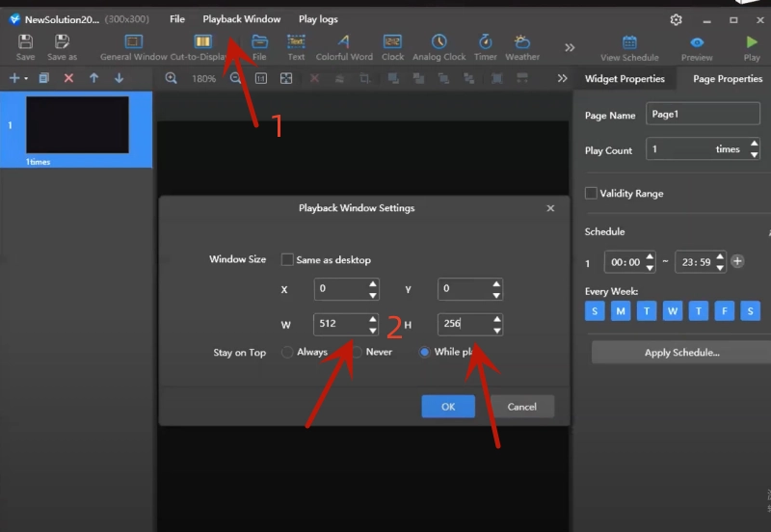Check the Validity Range checkbox
The image size is (771, 532).
(592, 194)
